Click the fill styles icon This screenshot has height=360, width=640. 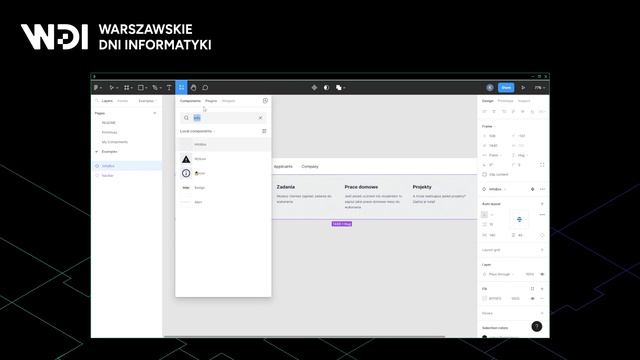(532, 289)
